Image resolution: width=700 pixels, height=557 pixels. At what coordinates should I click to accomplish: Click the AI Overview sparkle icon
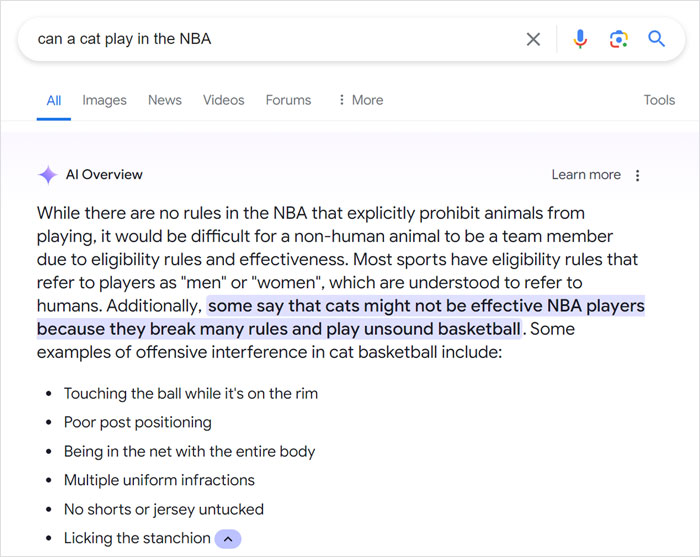click(x=47, y=175)
